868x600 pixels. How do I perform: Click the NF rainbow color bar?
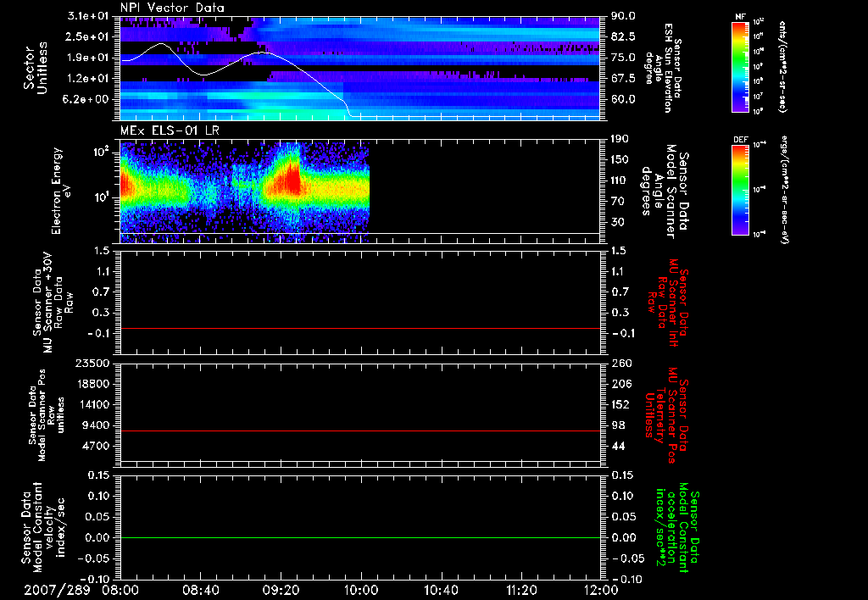tap(741, 67)
